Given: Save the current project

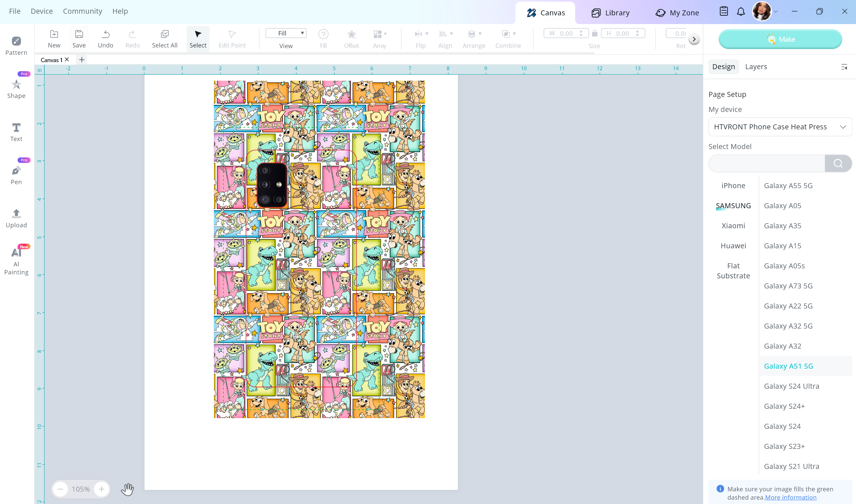Looking at the screenshot, I should click(79, 39).
